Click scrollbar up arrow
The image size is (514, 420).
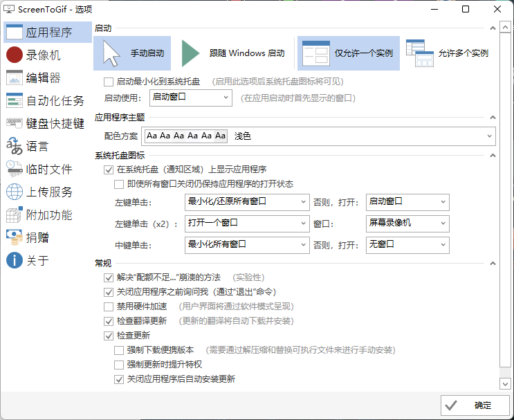pyautogui.click(x=505, y=27)
